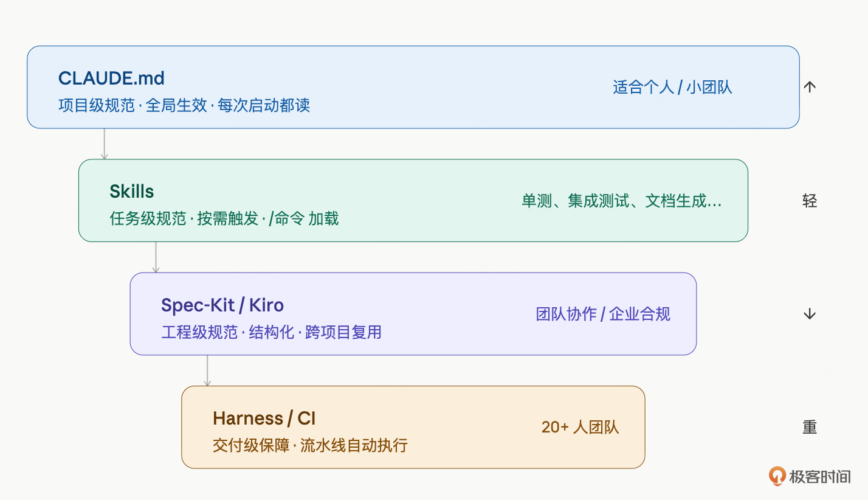This screenshot has width=868, height=500.
Task: Click the 极客时间 logo icon
Action: (776, 476)
